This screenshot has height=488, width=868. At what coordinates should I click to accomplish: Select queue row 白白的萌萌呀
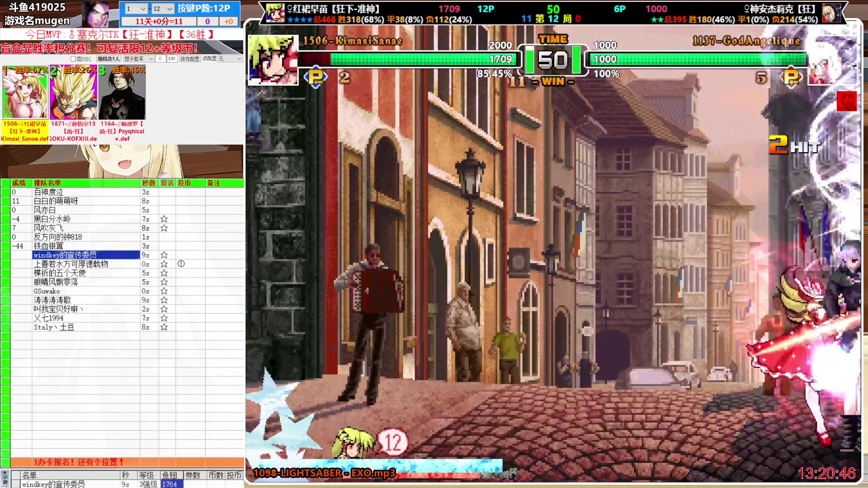86,201
